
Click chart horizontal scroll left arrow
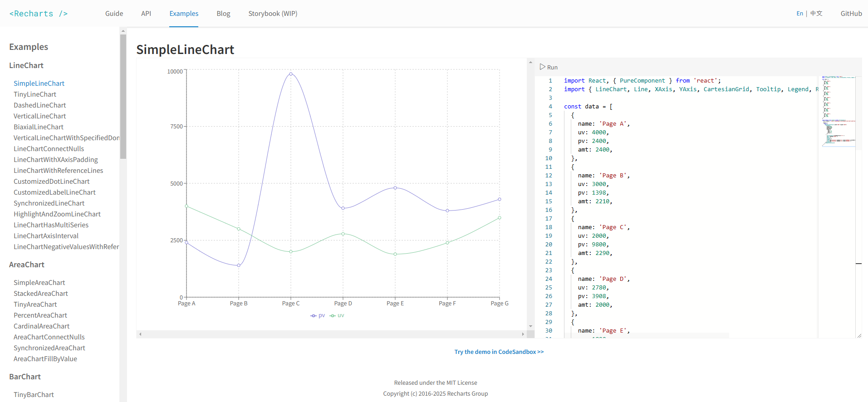click(140, 334)
